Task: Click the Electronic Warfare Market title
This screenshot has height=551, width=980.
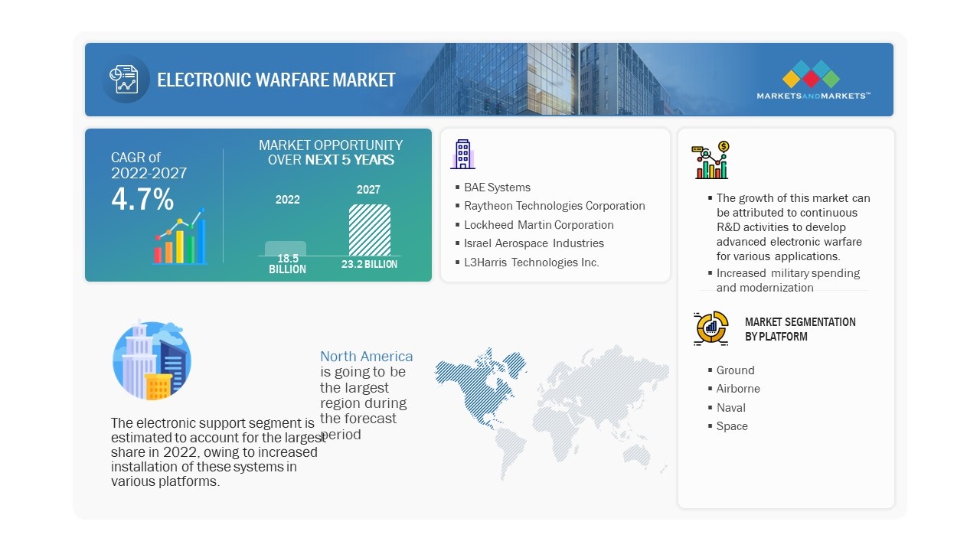Action: click(x=276, y=80)
